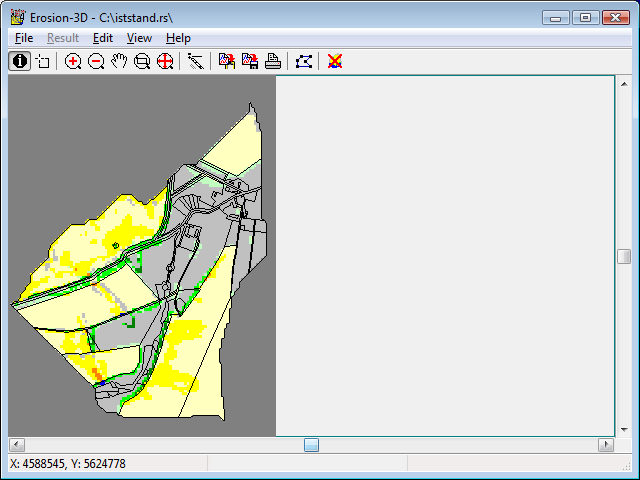Select the measure distance tool
The image size is (640, 480).
(x=195, y=61)
